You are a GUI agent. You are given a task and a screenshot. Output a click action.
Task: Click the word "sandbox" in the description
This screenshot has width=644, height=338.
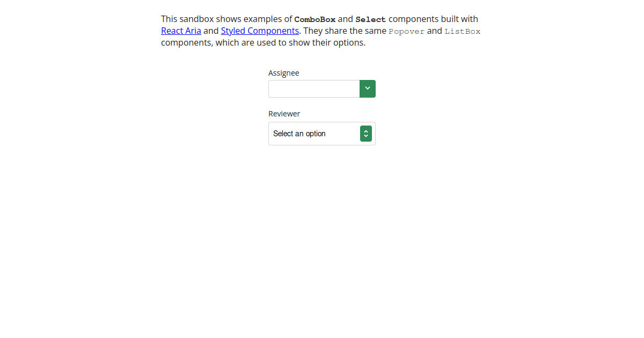coord(196,19)
